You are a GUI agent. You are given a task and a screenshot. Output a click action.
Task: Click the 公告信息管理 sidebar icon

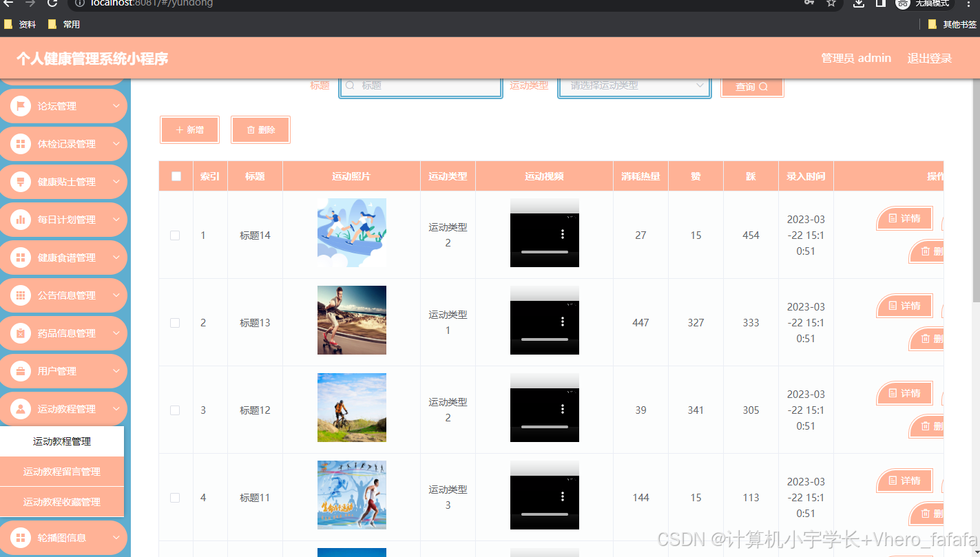pos(21,295)
